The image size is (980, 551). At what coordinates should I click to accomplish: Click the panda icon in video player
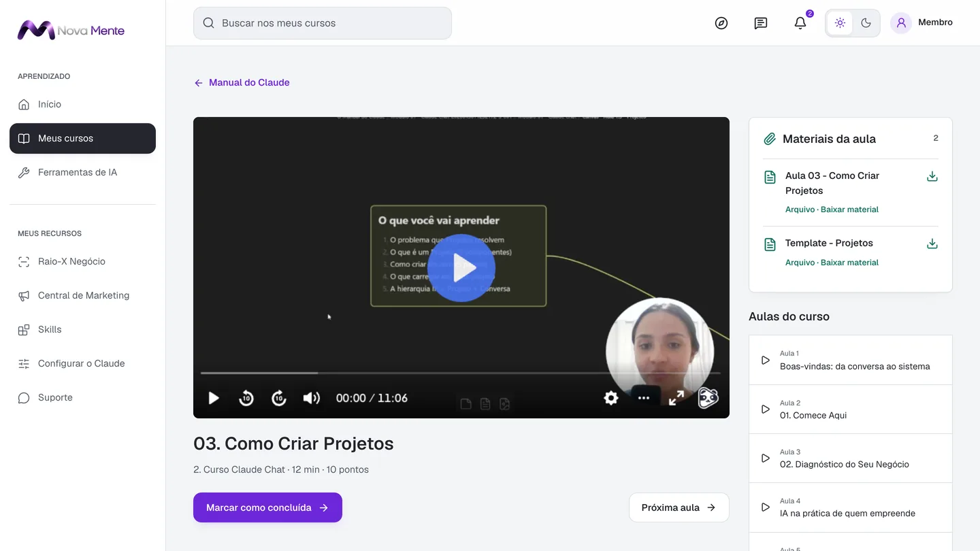[708, 398]
